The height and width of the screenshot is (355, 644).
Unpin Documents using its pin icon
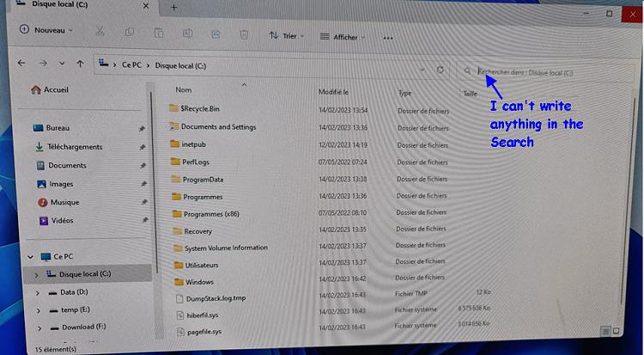tap(143, 166)
